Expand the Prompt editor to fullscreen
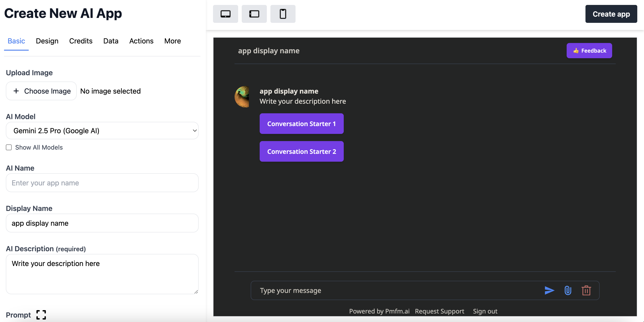Screen dimensions: 644x322 click(x=41, y=315)
